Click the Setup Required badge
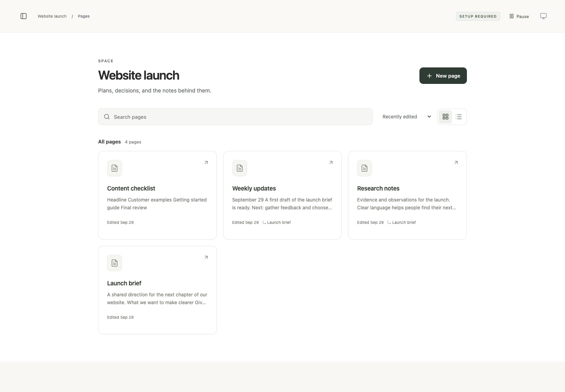 pyautogui.click(x=478, y=16)
